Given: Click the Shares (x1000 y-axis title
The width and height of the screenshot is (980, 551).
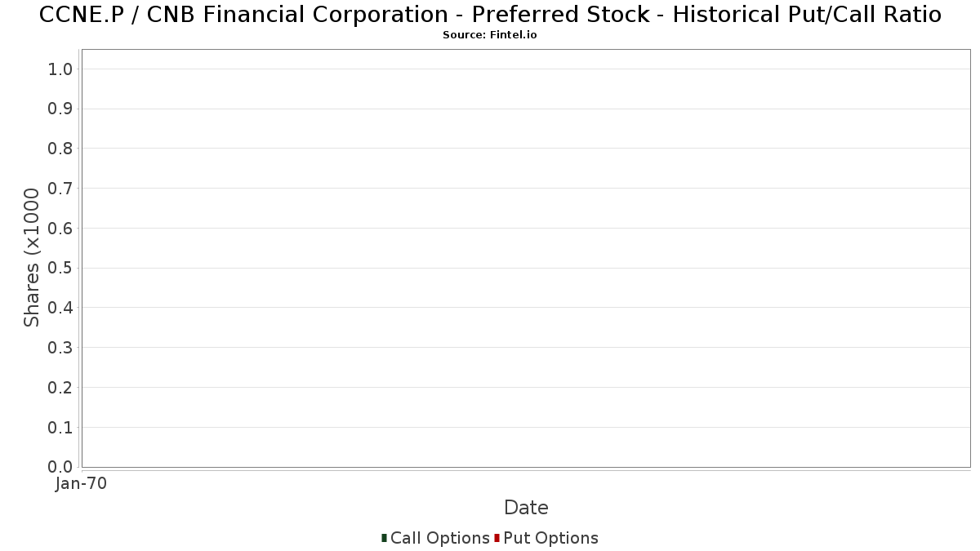Looking at the screenshot, I should [32, 257].
